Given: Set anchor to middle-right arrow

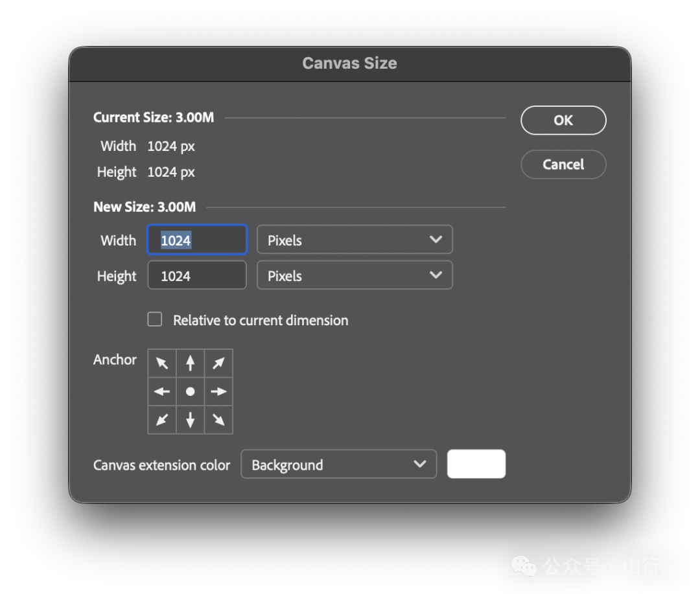Looking at the screenshot, I should click(x=219, y=391).
